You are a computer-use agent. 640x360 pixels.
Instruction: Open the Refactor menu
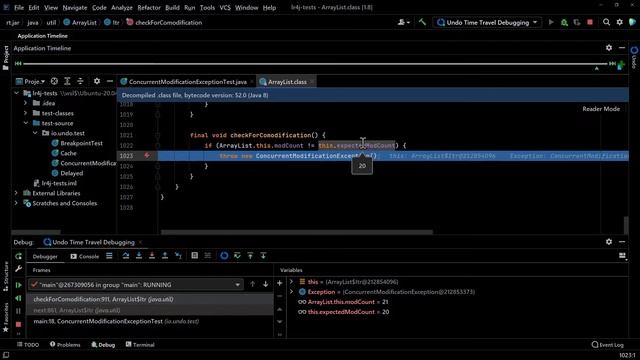coord(149,7)
